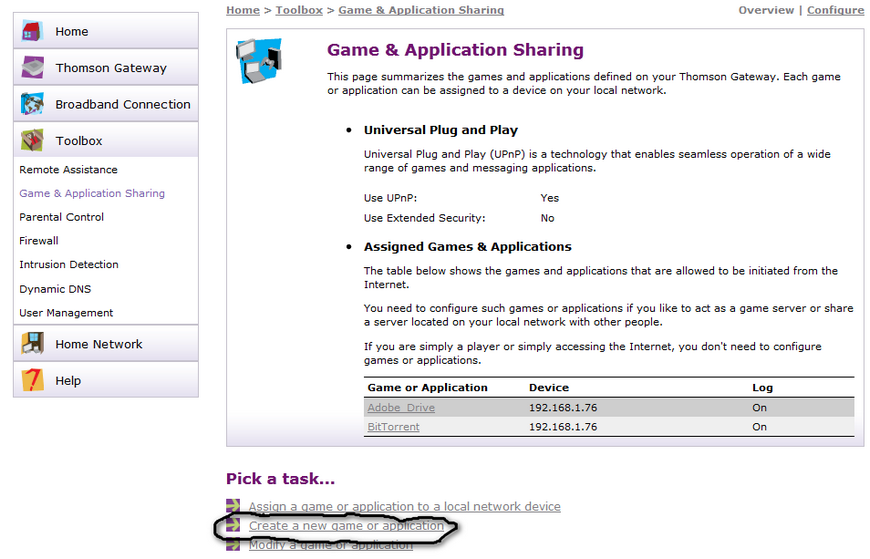Image resolution: width=870 pixels, height=559 pixels.
Task: Select Parental Control from Toolbox menu
Action: (62, 217)
